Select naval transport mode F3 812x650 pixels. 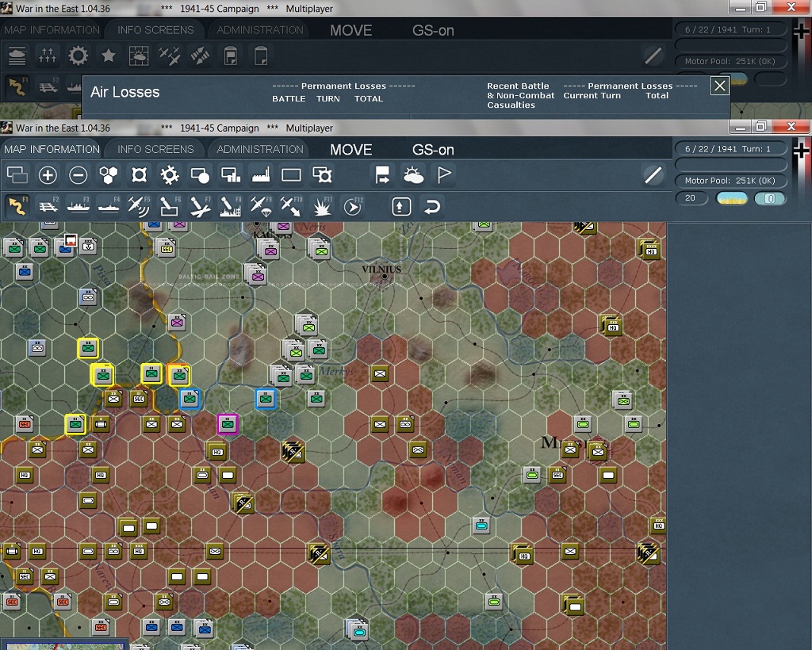(x=79, y=206)
